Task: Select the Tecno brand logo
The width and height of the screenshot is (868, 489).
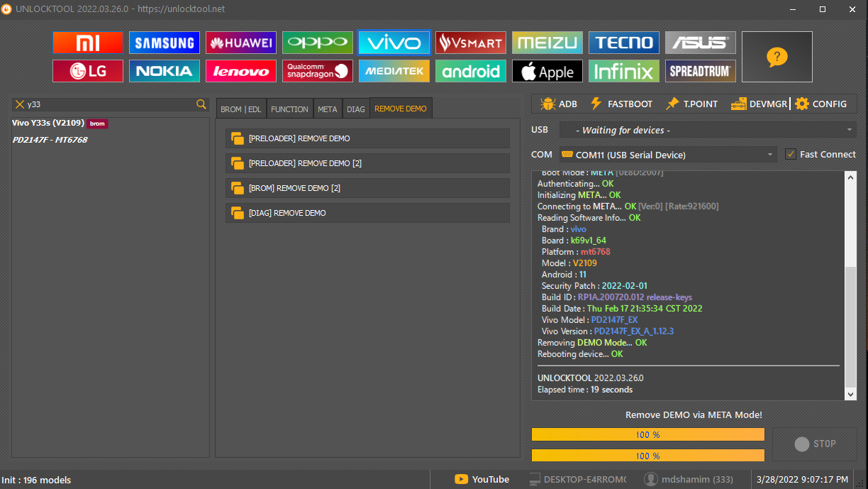Action: tap(624, 43)
